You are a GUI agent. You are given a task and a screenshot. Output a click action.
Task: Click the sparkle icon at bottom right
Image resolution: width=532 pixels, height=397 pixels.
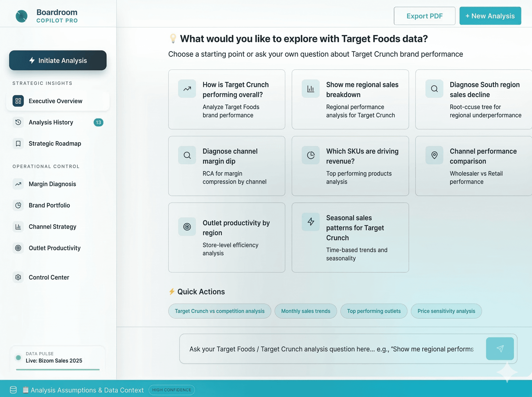click(507, 372)
